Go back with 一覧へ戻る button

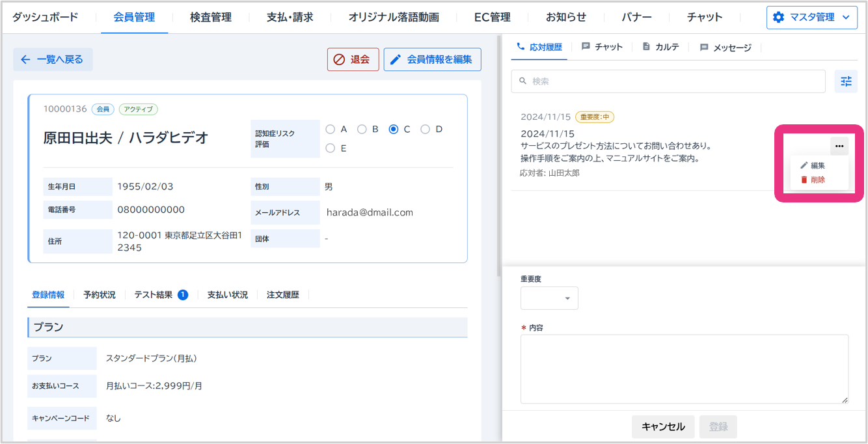tap(53, 59)
